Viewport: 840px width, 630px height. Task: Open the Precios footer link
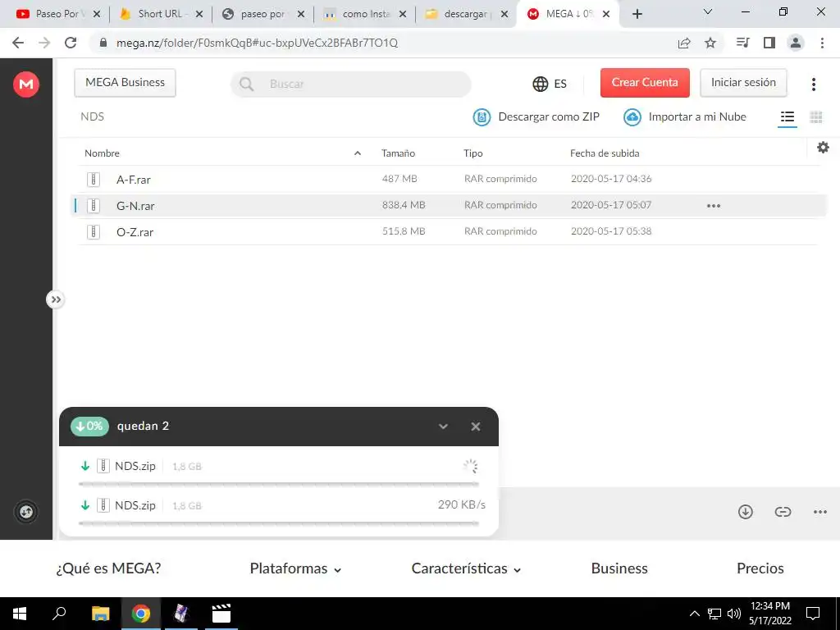coord(760,568)
